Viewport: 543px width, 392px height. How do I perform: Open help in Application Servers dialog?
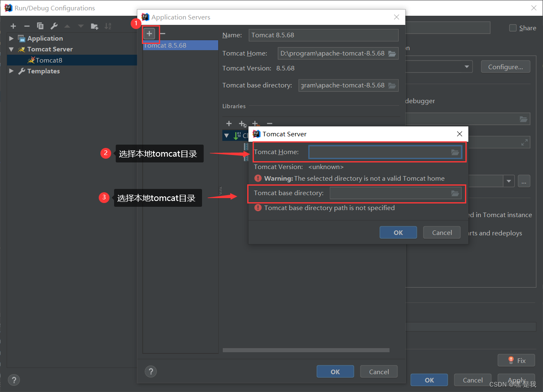point(151,371)
